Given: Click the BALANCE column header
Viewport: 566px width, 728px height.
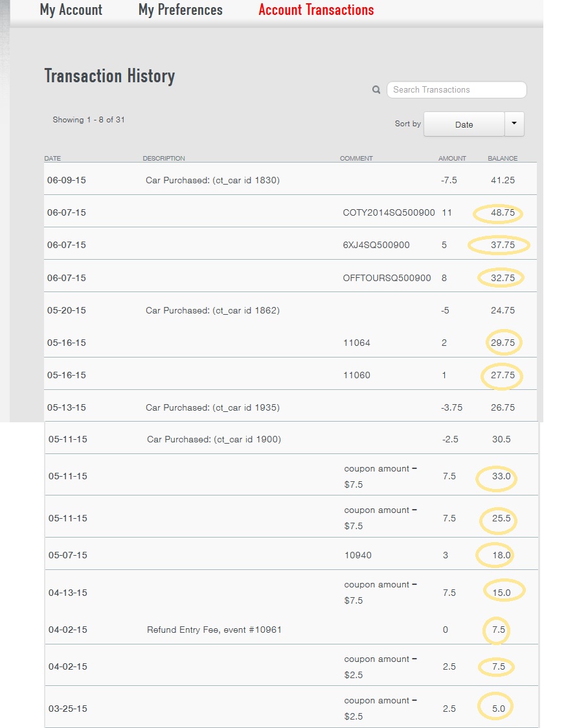Looking at the screenshot, I should tap(503, 159).
